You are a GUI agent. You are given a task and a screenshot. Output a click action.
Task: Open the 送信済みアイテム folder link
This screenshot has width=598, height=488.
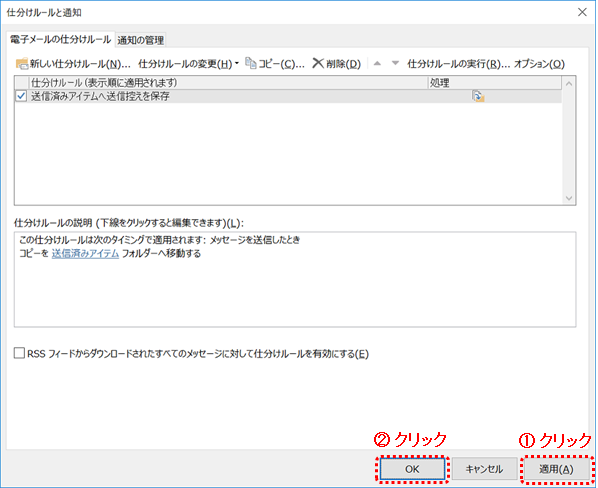[x=85, y=254]
